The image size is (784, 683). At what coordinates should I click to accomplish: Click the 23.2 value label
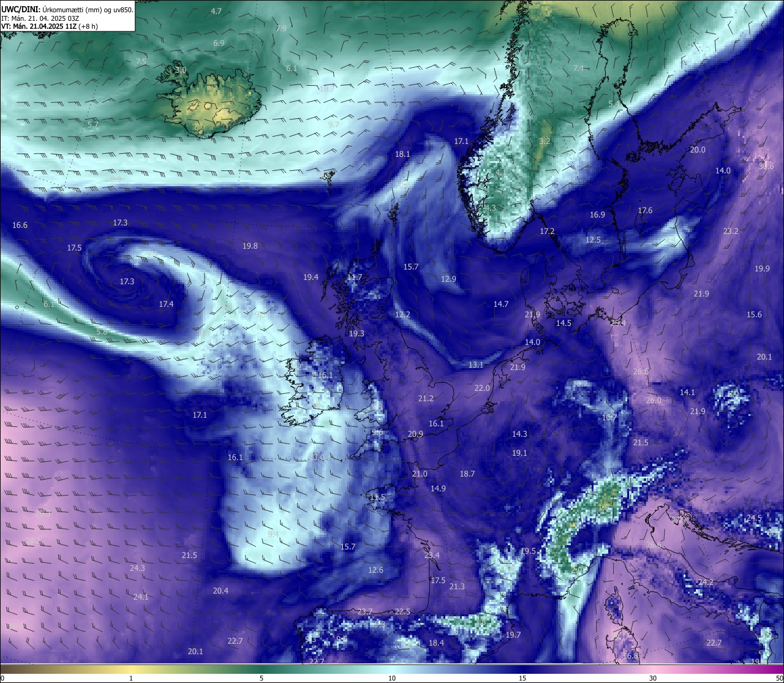[x=731, y=232]
